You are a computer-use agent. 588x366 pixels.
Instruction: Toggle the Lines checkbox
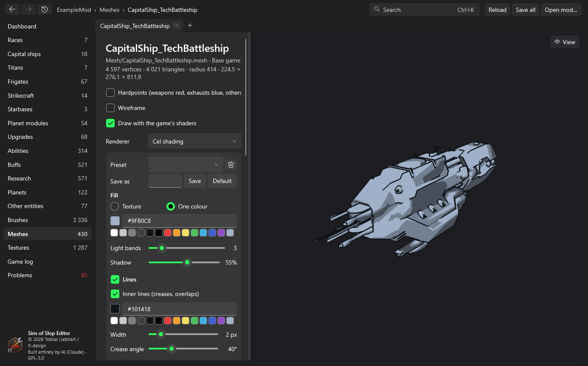pos(115,279)
